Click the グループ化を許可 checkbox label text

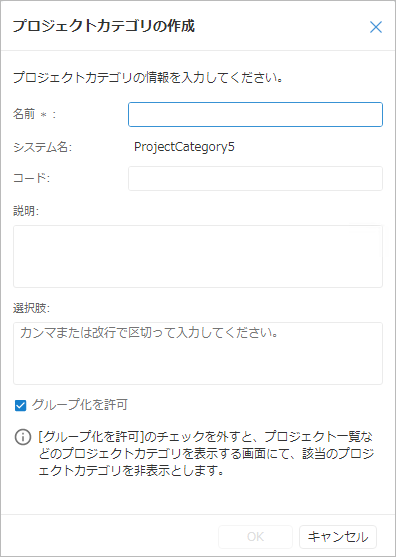click(x=80, y=405)
